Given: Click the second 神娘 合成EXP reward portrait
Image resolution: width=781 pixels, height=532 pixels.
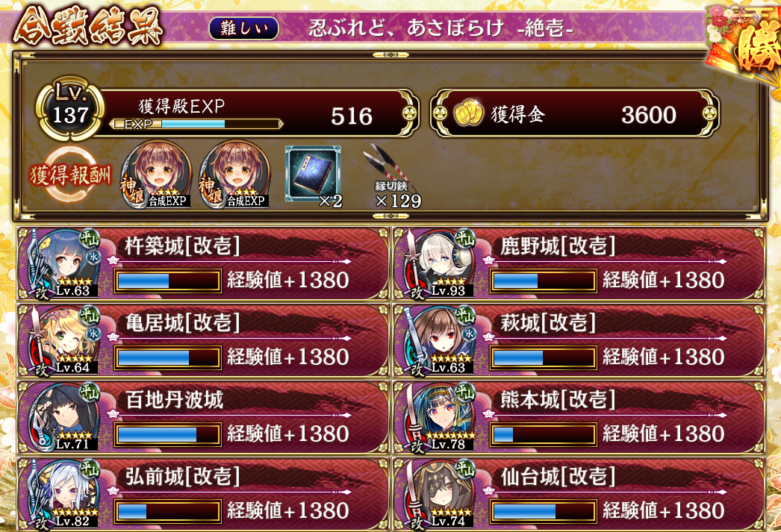Looking at the screenshot, I should pyautogui.click(x=234, y=174).
